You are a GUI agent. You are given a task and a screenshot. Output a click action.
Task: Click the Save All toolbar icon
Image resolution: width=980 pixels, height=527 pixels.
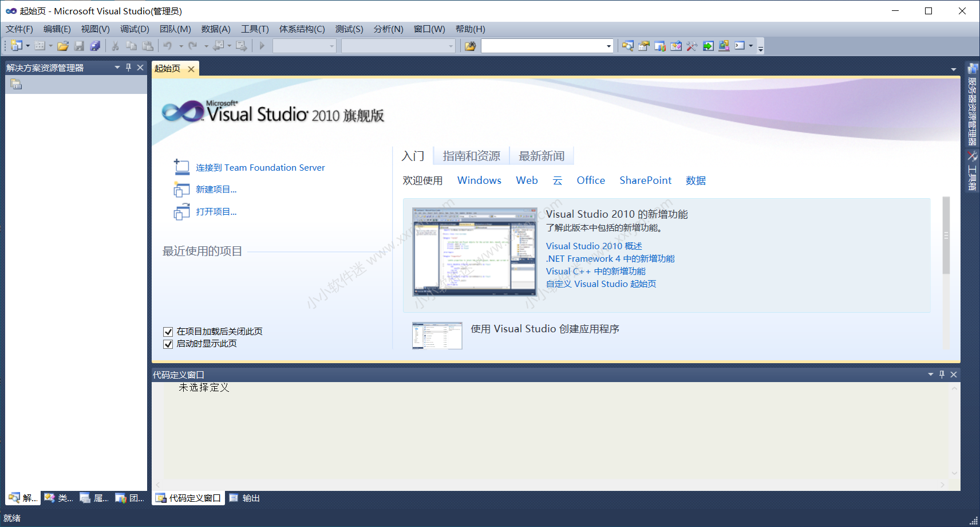tap(95, 46)
